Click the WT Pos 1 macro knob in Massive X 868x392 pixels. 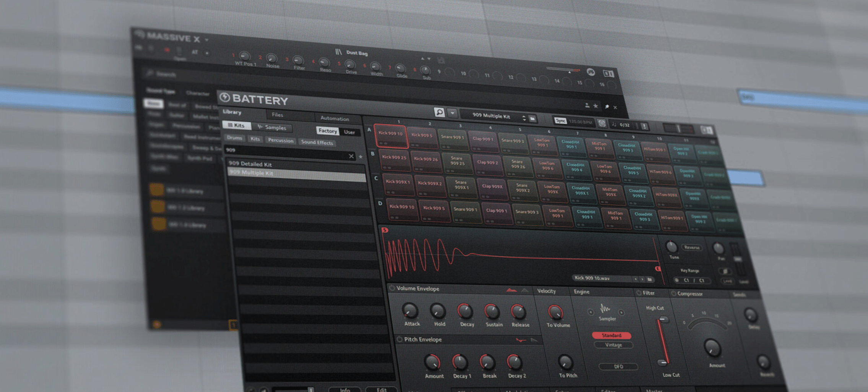(x=244, y=56)
